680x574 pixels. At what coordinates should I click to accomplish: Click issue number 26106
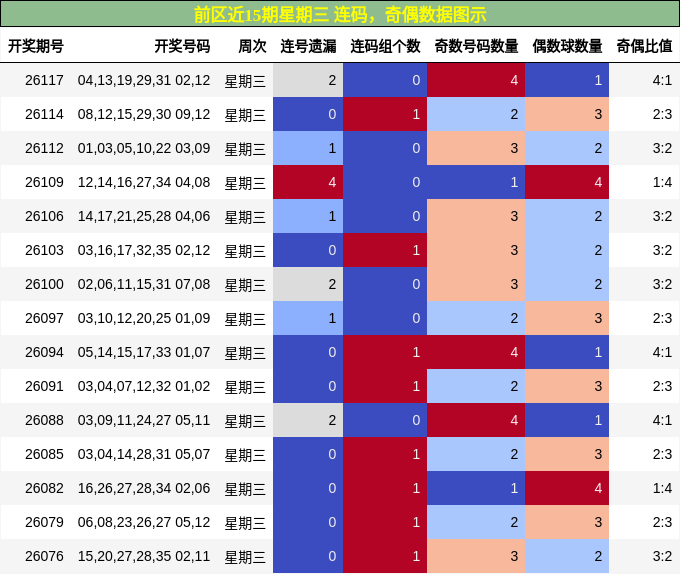[44, 216]
